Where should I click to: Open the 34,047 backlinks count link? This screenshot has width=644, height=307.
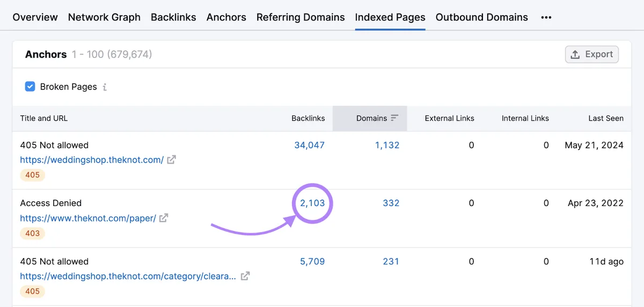(310, 145)
